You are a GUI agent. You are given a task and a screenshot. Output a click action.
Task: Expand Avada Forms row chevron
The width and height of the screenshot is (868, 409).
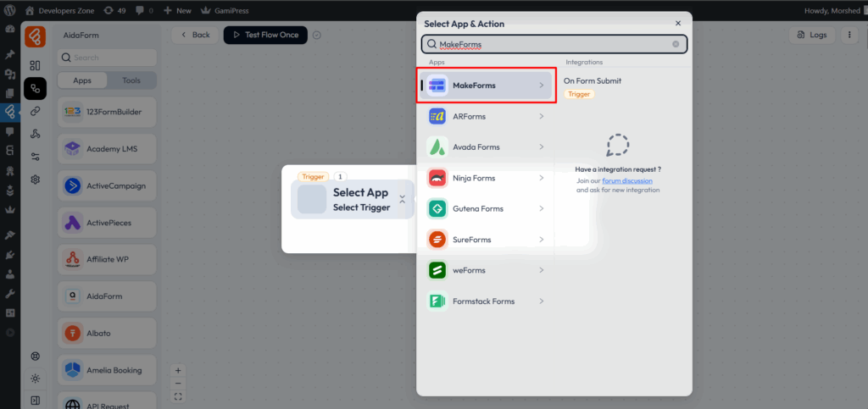tap(542, 147)
